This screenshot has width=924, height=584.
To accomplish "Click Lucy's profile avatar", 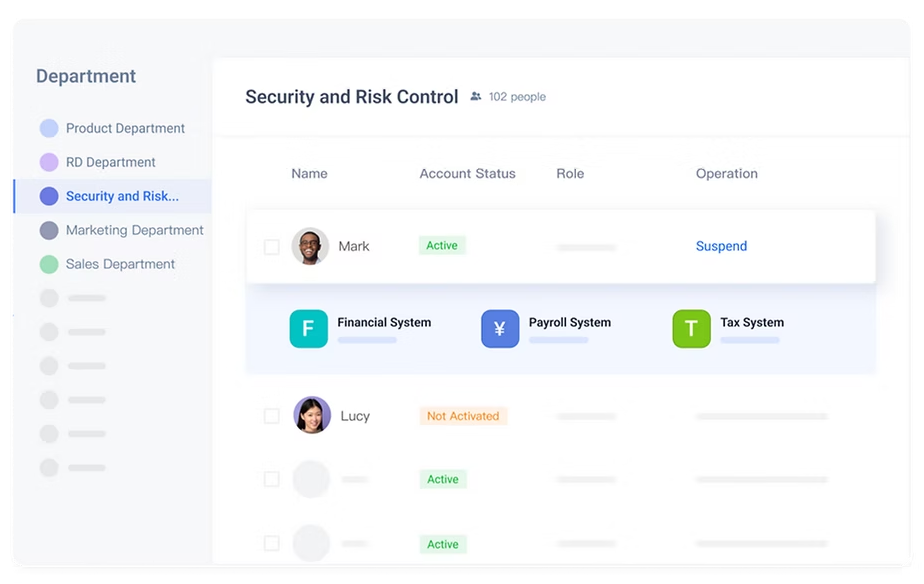I will 312,415.
